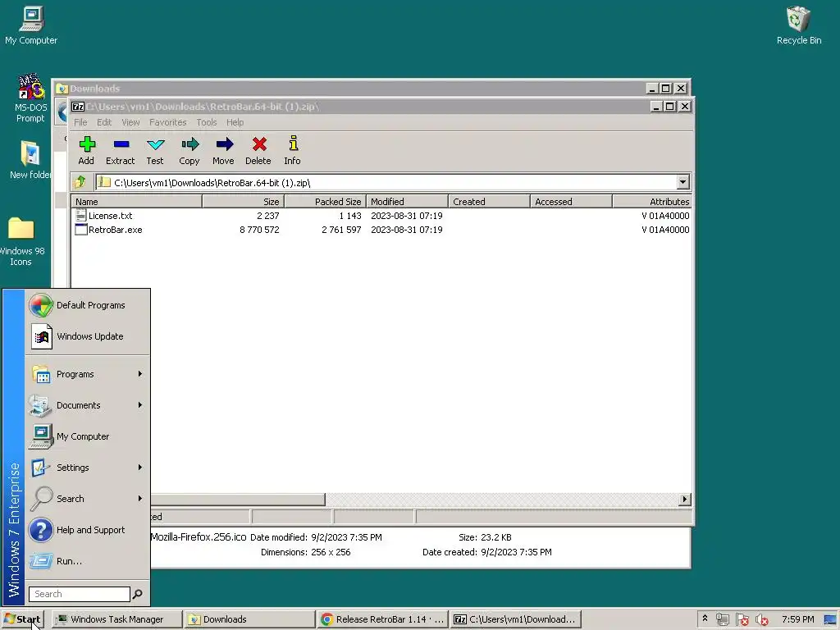This screenshot has width=840, height=630.
Task: Click the Start button
Action: 22,619
